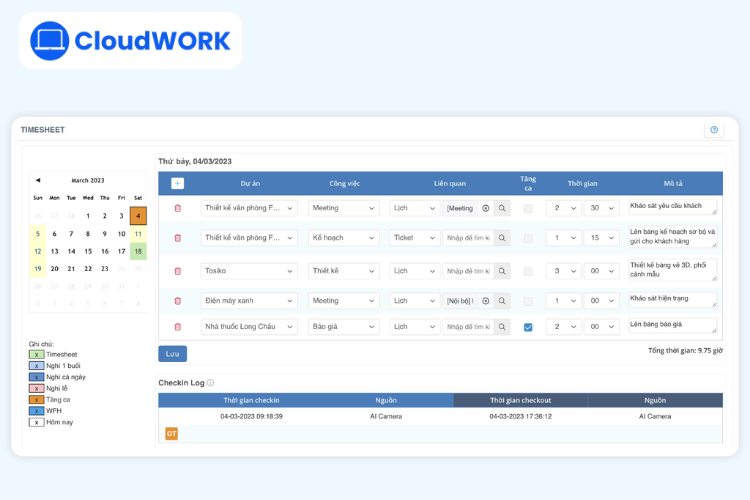Click the checkin time 04-03-2023 09:18:39
Screen dimensions: 750x500
[x=251, y=416]
